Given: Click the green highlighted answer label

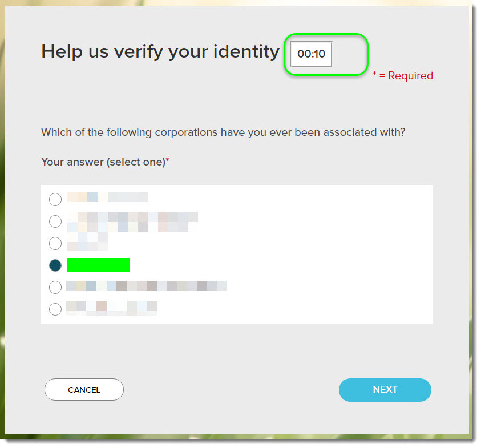Looking at the screenshot, I should click(98, 265).
